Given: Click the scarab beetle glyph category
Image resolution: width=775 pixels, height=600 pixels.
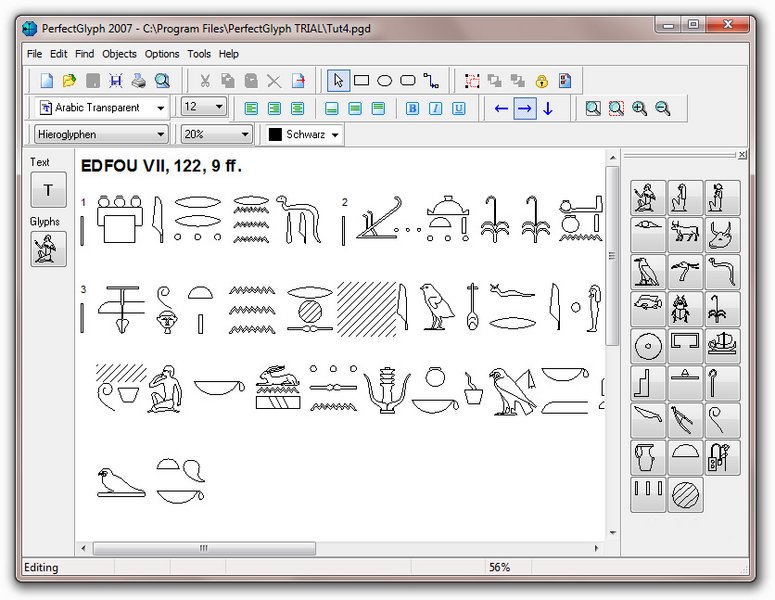Looking at the screenshot, I should point(685,308).
